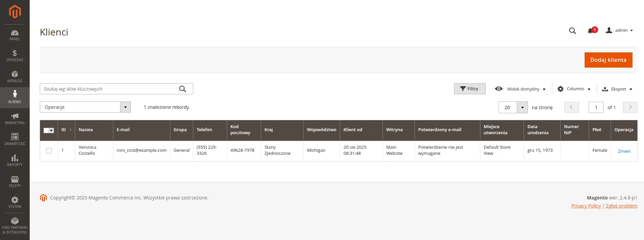The height and width of the screenshot is (240, 644).
Task: Click the notifications bell icon
Action: 590,31
